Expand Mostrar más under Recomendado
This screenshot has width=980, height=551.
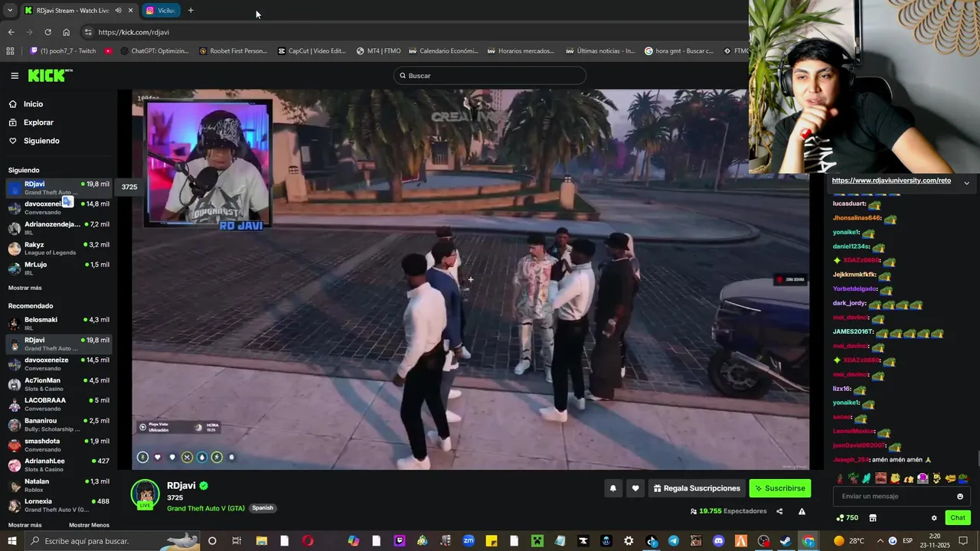[x=24, y=525]
